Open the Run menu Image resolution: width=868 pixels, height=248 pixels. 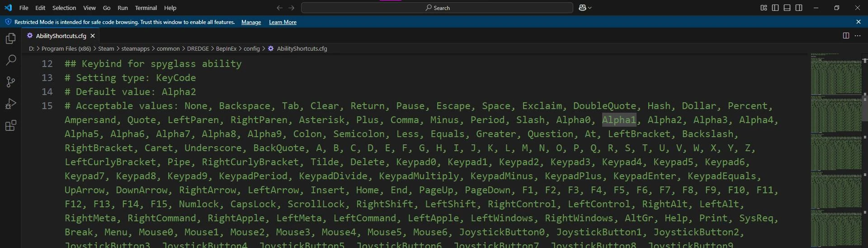tap(123, 8)
